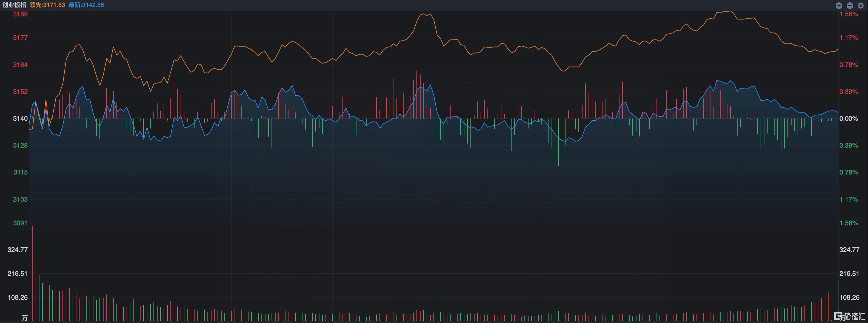Click the 3140 baseline price label
The image size is (868, 323).
[x=20, y=118]
